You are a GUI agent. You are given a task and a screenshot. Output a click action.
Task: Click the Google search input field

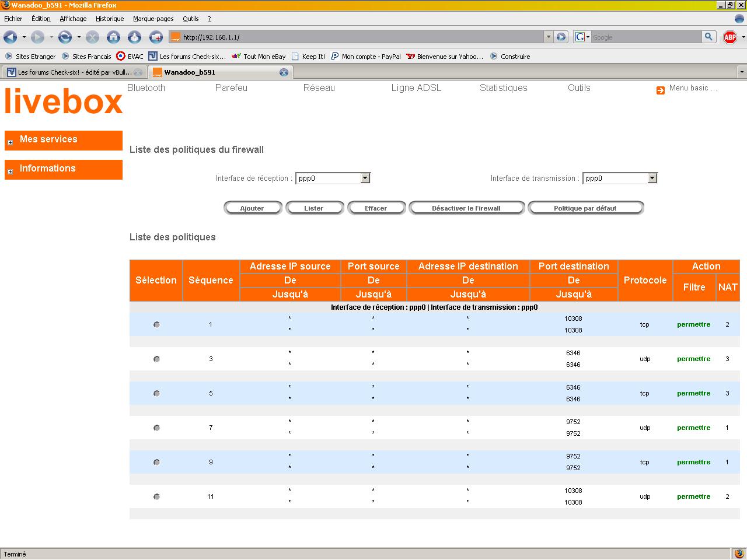[x=645, y=37]
